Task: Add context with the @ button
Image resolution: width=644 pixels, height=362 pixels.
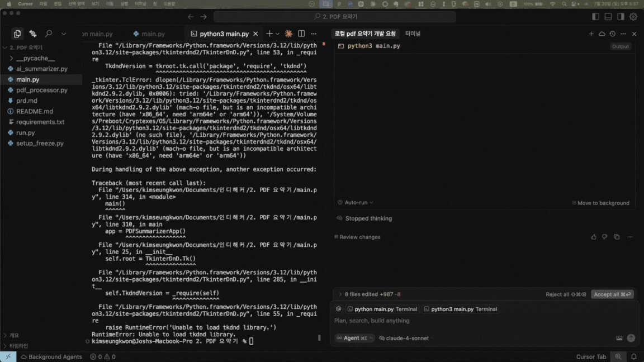Action: click(x=338, y=309)
